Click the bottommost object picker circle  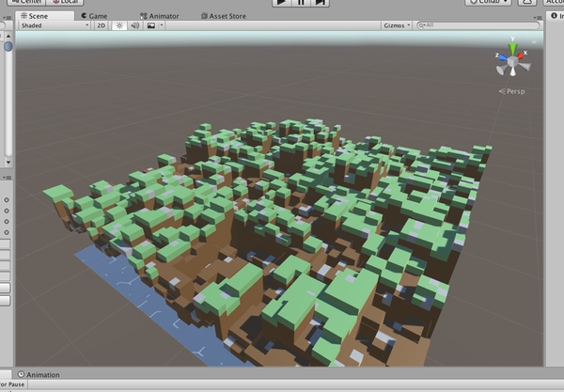click(7, 232)
